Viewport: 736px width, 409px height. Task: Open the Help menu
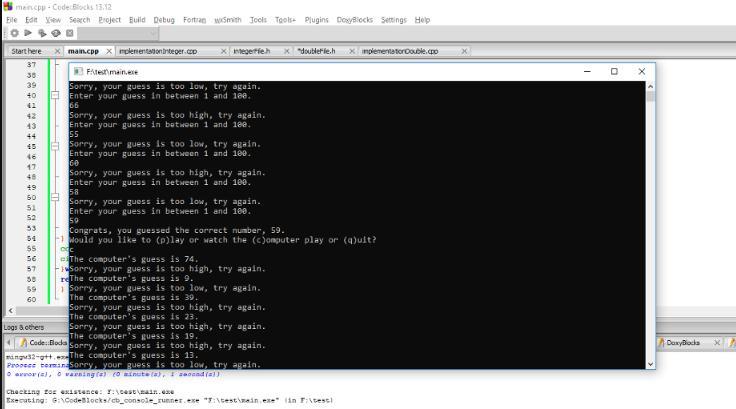click(x=422, y=20)
